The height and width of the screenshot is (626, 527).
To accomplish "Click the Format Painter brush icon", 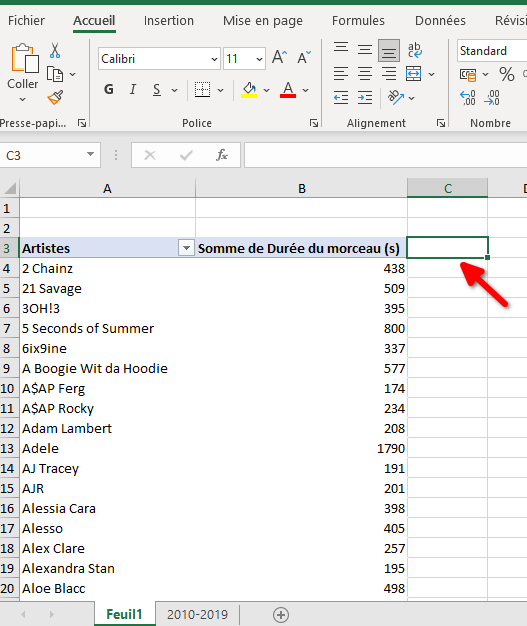I will 55,97.
